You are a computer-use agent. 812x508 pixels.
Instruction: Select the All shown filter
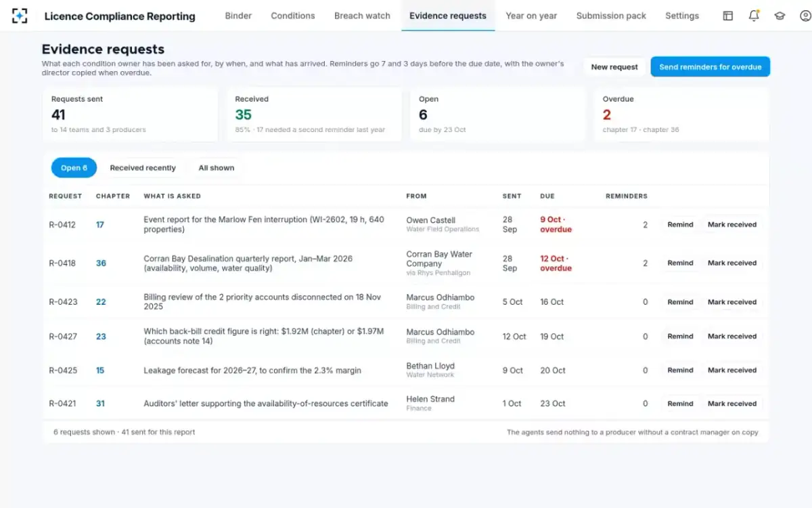217,168
